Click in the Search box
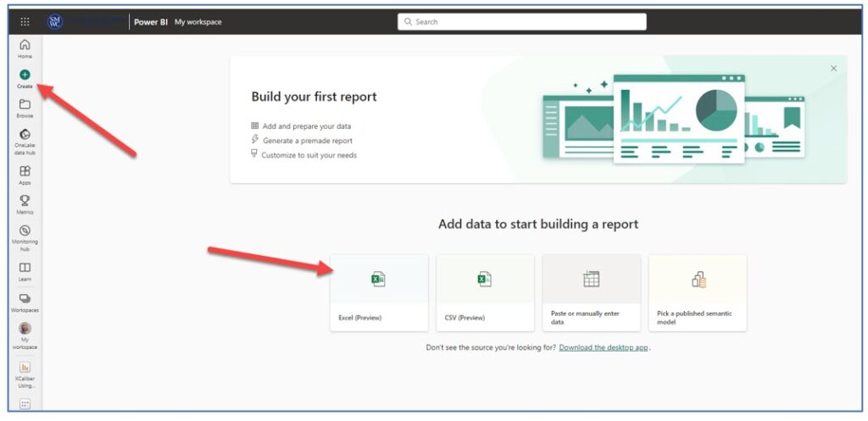 (522, 21)
